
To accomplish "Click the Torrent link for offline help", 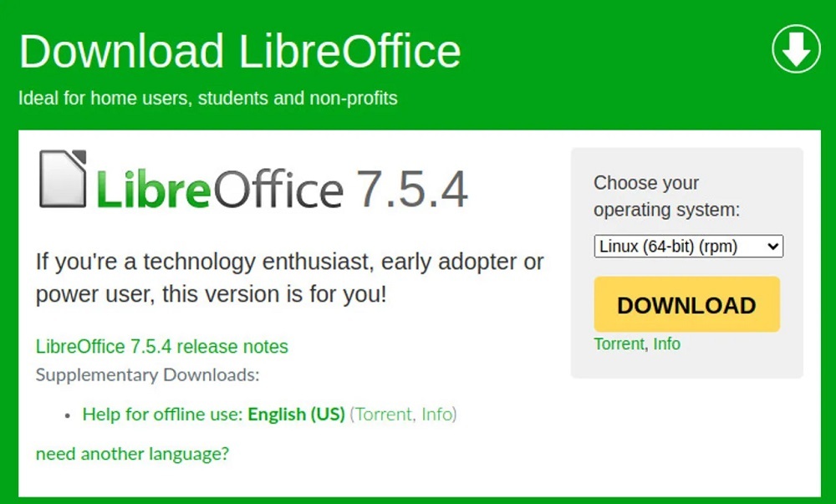I will point(384,414).
